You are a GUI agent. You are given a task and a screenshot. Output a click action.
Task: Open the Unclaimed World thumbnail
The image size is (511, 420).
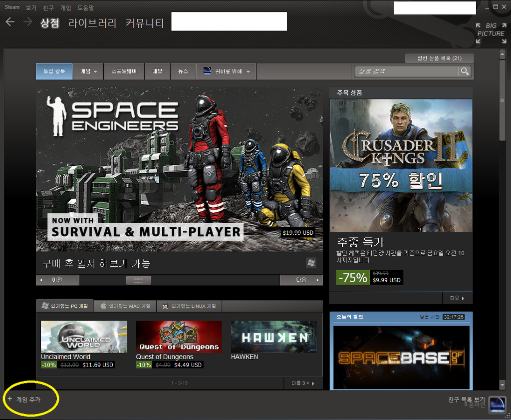click(84, 337)
